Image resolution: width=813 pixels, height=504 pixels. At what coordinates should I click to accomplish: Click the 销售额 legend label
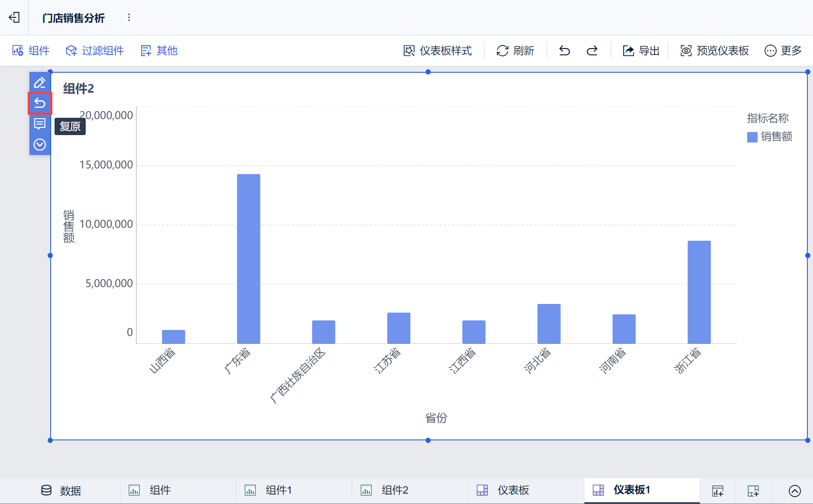point(777,137)
